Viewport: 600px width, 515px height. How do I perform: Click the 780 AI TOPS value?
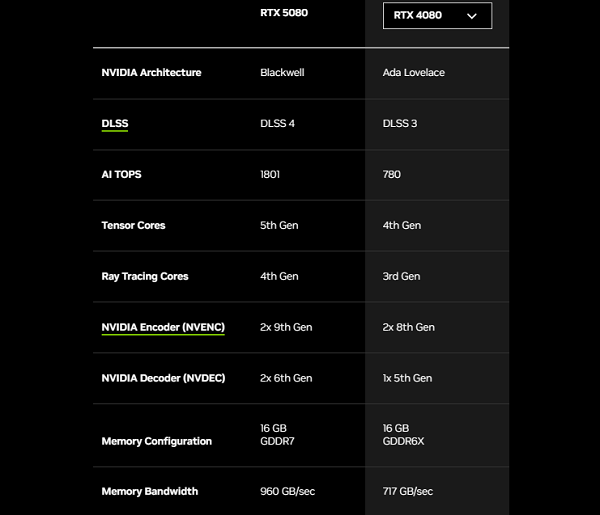391,174
